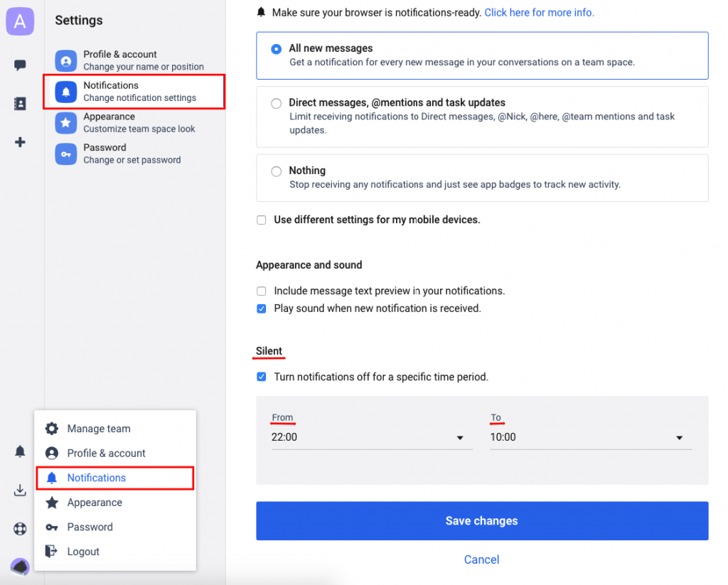The width and height of the screenshot is (728, 585).
Task: Open Manage team from the menu
Action: tap(98, 429)
